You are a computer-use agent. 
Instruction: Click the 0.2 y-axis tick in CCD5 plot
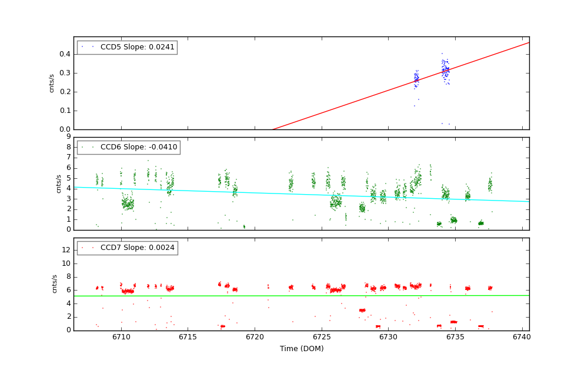(x=65, y=92)
